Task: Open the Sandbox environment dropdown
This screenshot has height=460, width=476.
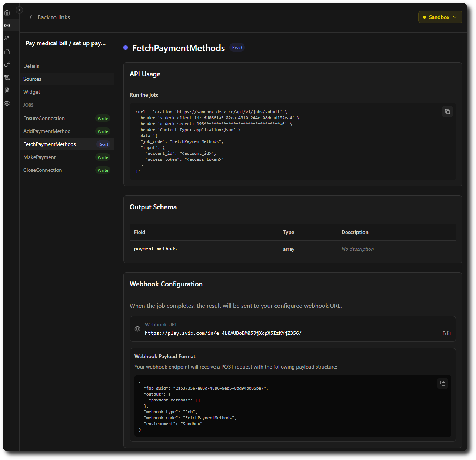Action: [x=440, y=17]
